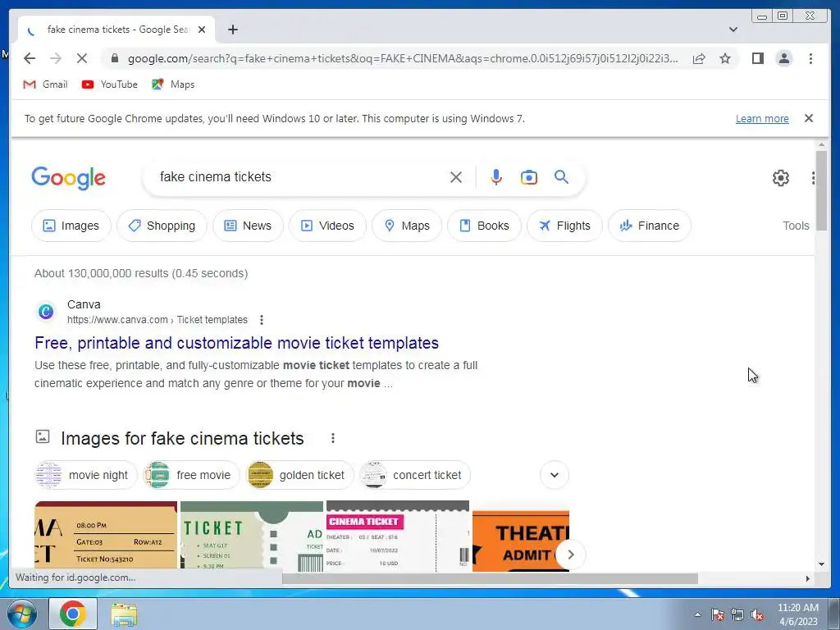This screenshot has height=630, width=840.
Task: Show hidden system tray icons
Action: pos(697,614)
